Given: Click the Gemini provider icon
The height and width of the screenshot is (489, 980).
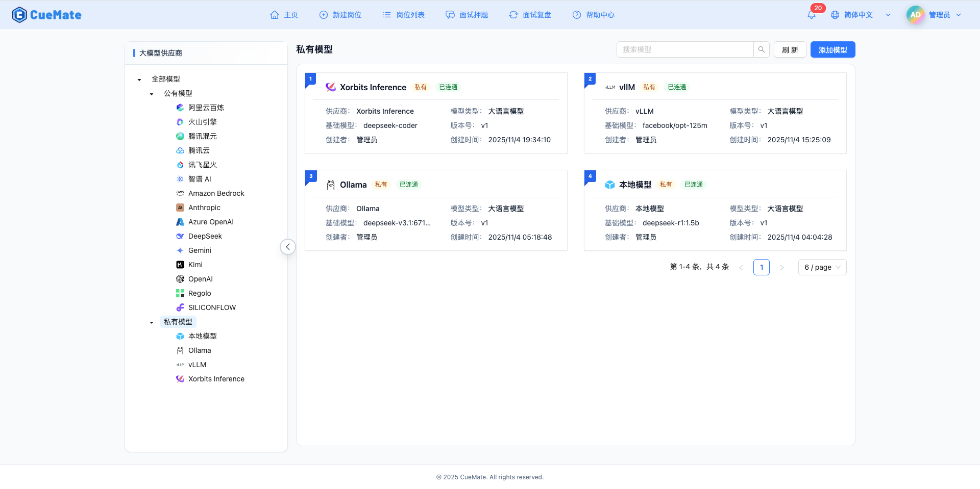Looking at the screenshot, I should tap(180, 250).
